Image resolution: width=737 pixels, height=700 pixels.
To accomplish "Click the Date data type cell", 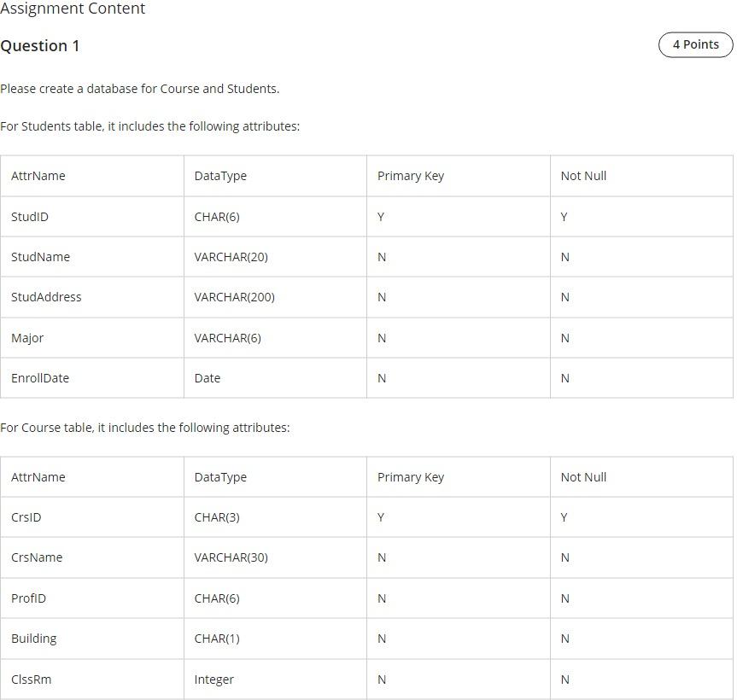I will pyautogui.click(x=276, y=378).
